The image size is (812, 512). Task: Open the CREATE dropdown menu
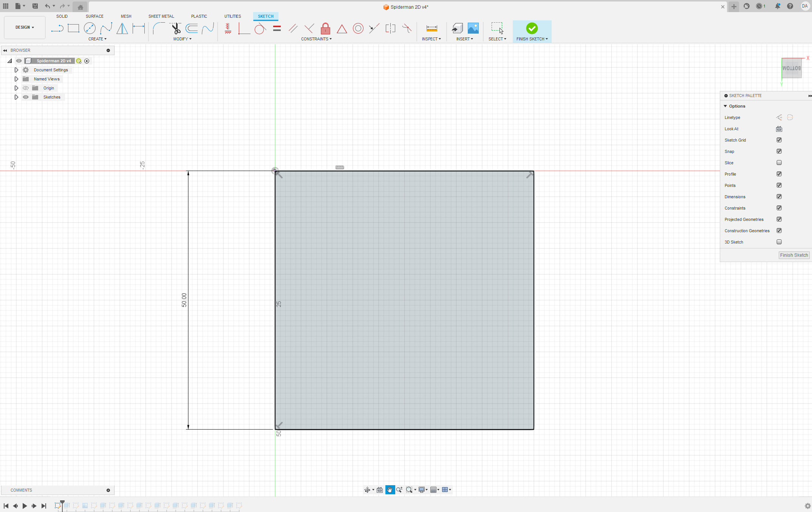[x=97, y=39]
